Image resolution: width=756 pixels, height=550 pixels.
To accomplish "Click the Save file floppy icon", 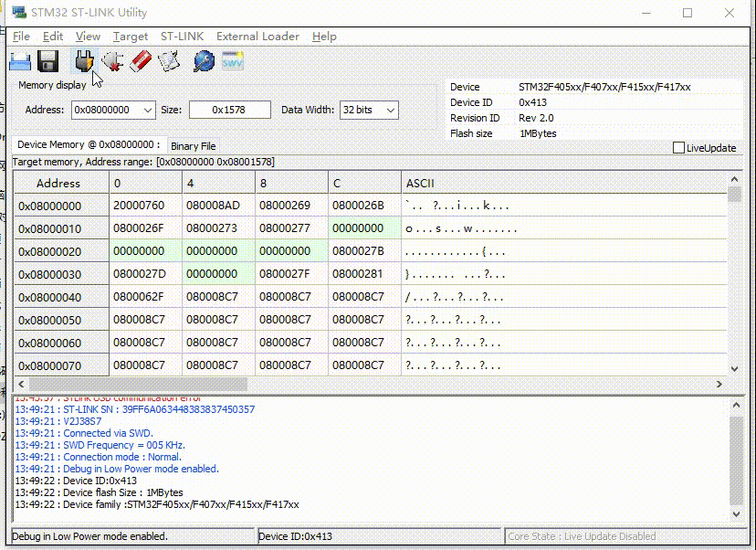I will tap(47, 61).
